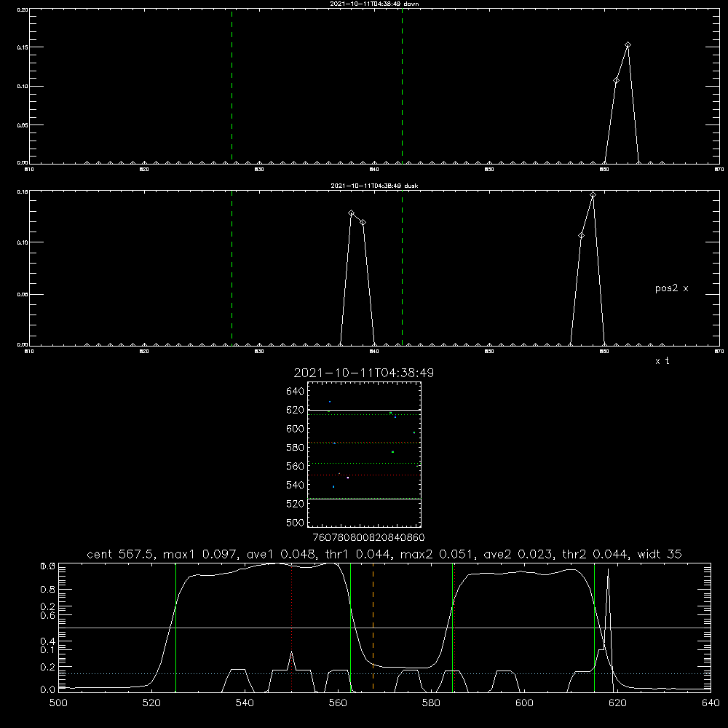Click bottom plot x-axis label '500'

point(58,703)
